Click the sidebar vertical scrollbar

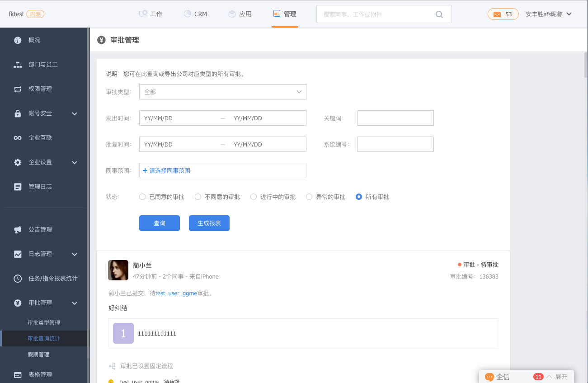click(x=88, y=192)
